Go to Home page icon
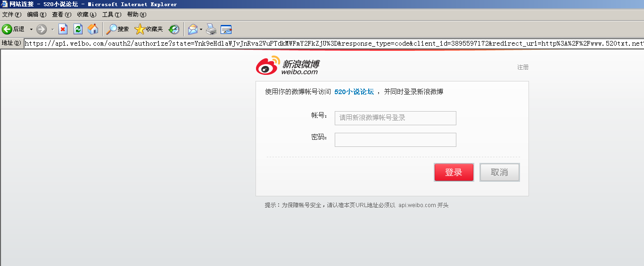This screenshot has height=266, width=644. pos(93,29)
